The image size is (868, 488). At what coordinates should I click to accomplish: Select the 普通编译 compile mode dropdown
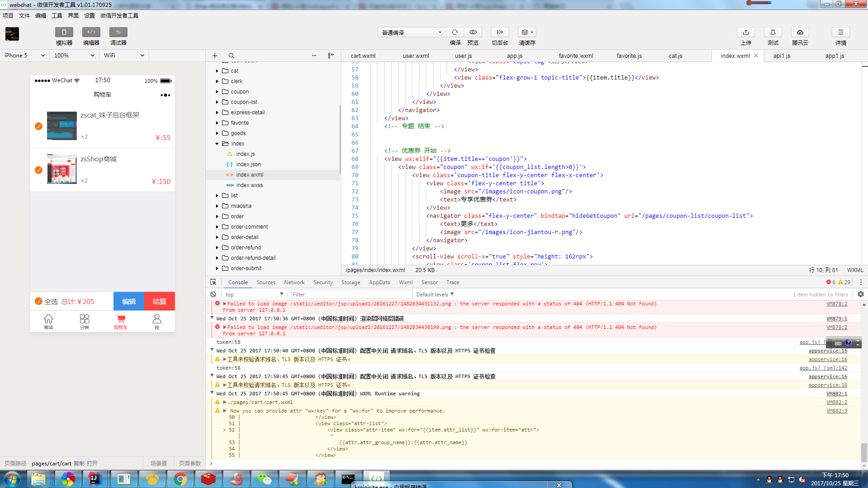pyautogui.click(x=411, y=32)
